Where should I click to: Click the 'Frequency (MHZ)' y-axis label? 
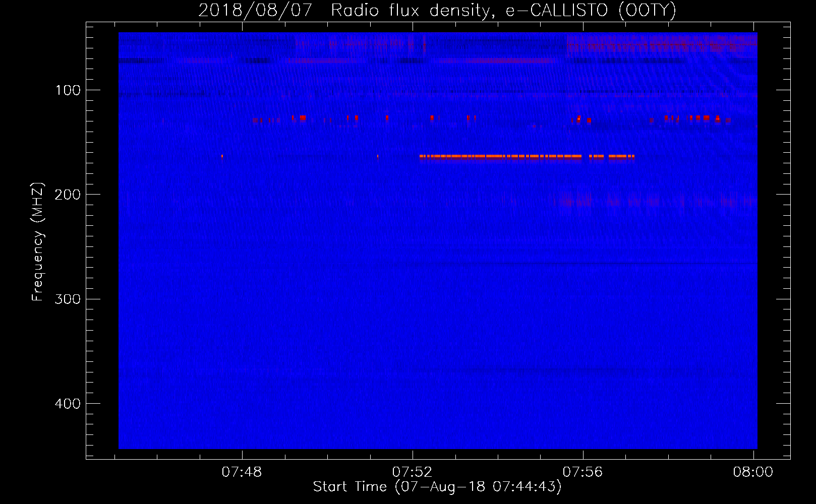click(38, 242)
